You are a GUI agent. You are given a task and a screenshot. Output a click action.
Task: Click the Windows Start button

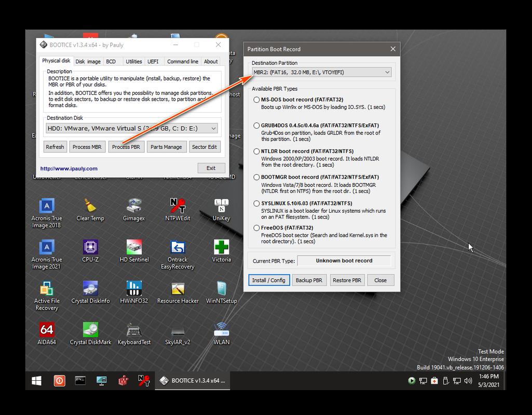(x=36, y=381)
